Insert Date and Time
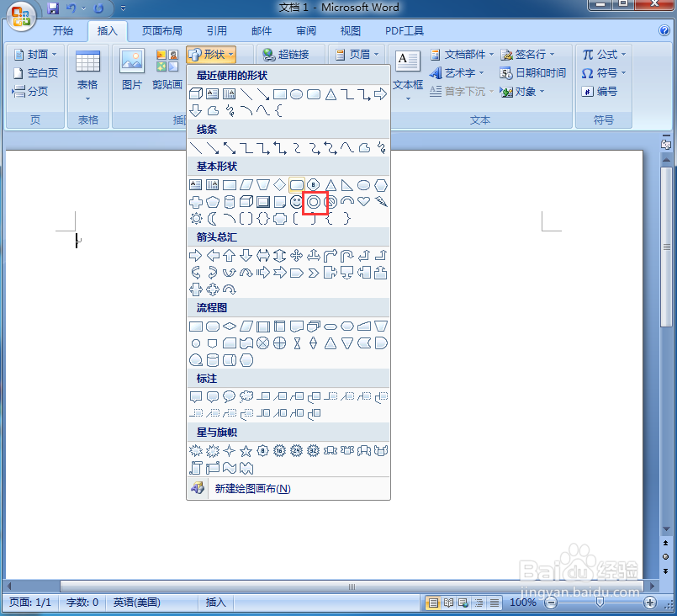Image resolution: width=677 pixels, height=616 pixels. (532, 73)
